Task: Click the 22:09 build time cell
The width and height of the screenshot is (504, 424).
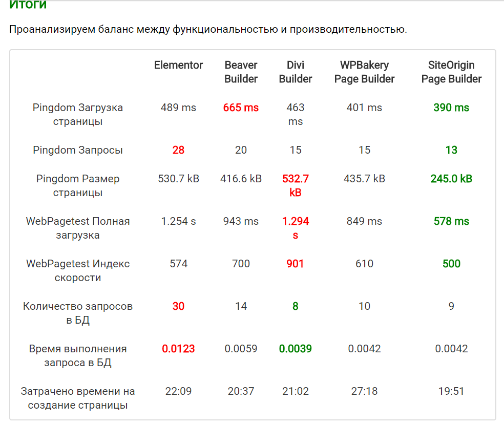Action: (178, 391)
